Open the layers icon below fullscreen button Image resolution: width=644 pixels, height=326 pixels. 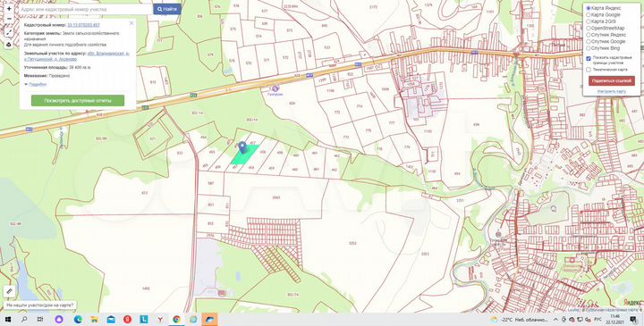9,45
